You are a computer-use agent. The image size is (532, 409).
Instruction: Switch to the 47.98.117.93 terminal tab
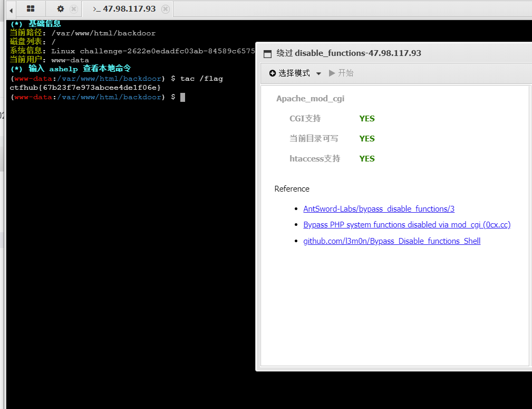point(127,9)
